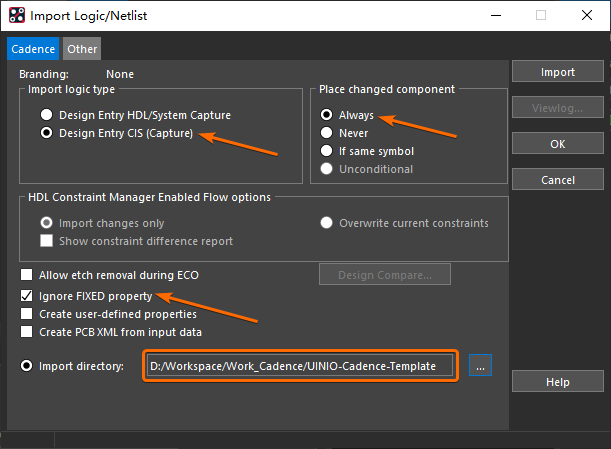Click the Import button
The image size is (611, 449).
[557, 72]
